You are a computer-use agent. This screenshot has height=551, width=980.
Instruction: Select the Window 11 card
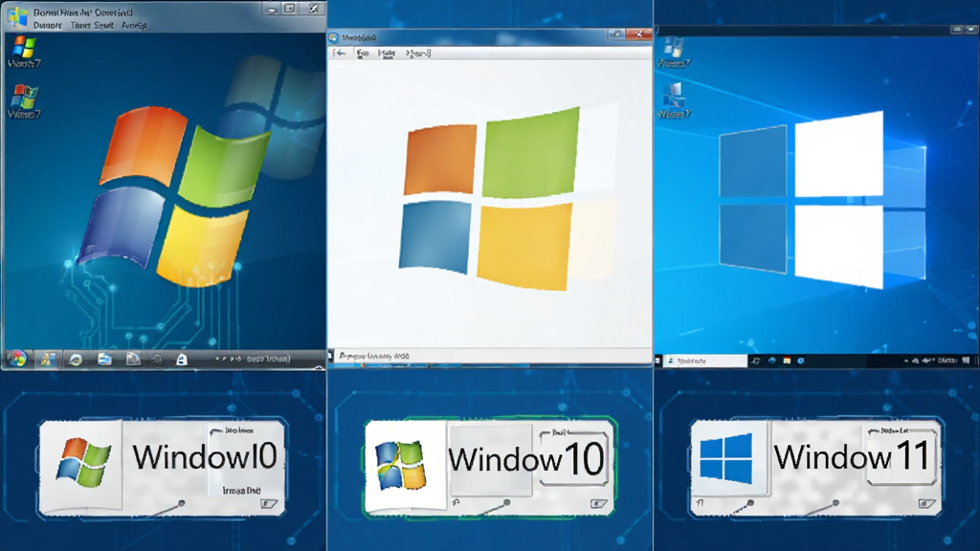[815, 467]
